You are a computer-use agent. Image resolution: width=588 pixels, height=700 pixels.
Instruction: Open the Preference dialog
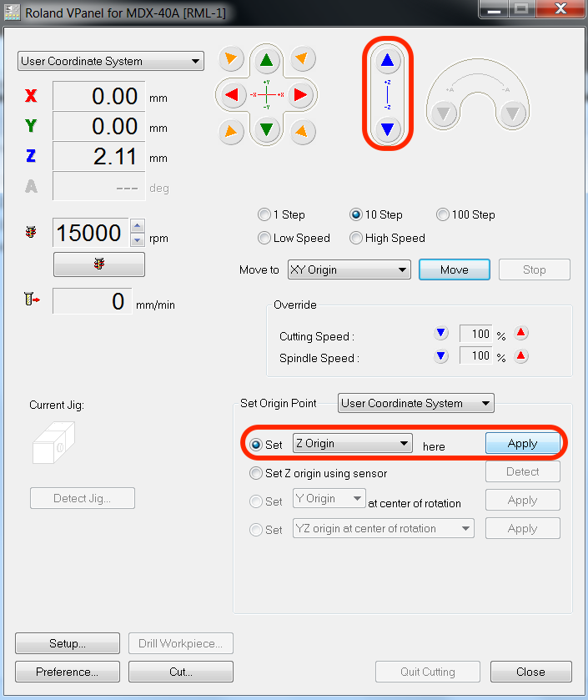(68, 672)
